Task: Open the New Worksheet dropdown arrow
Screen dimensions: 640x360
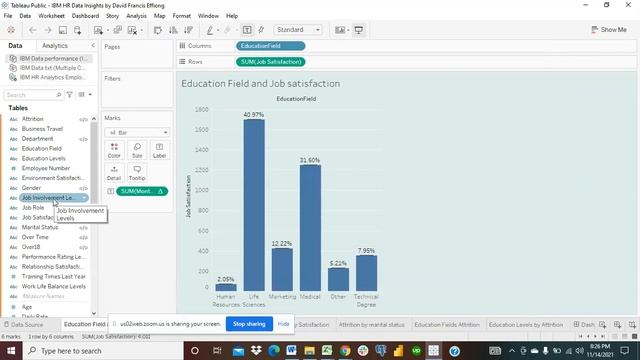Action: click(107, 30)
